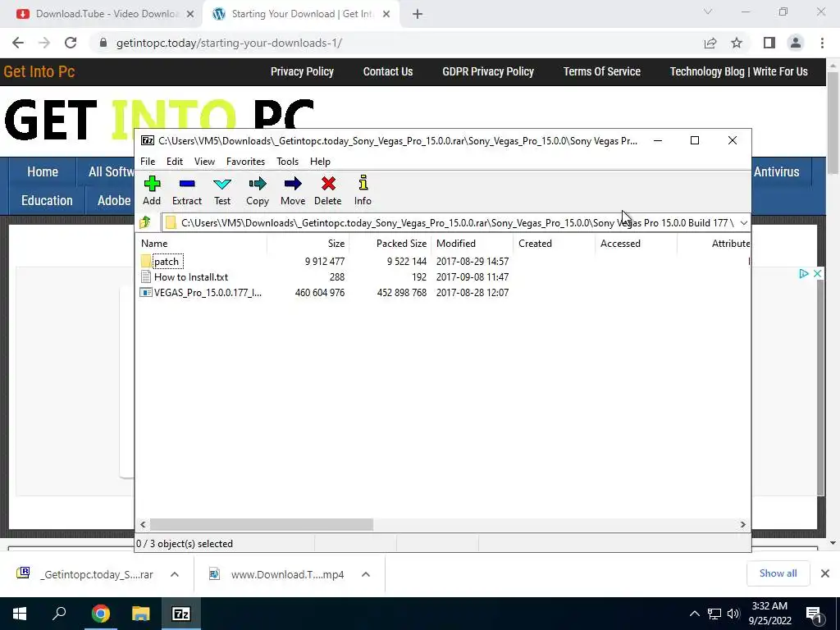Screen dimensions: 840x630
Task: Open the Education navigation item
Action: pos(47,200)
